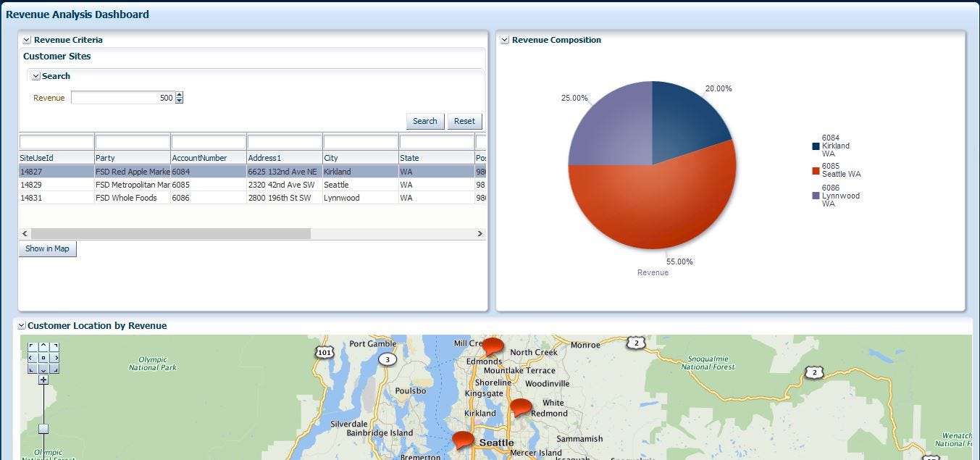Click the Lynnwood city cell
This screenshot has width=980, height=460.
coord(361,198)
